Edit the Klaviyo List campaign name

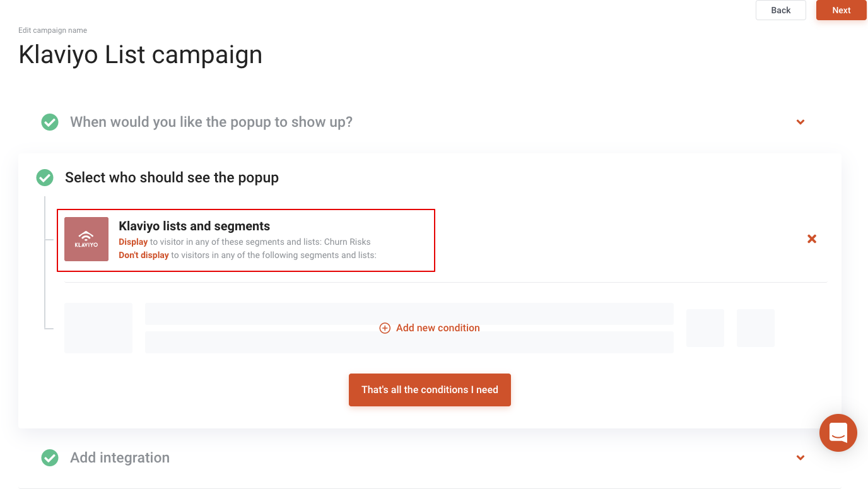(141, 55)
